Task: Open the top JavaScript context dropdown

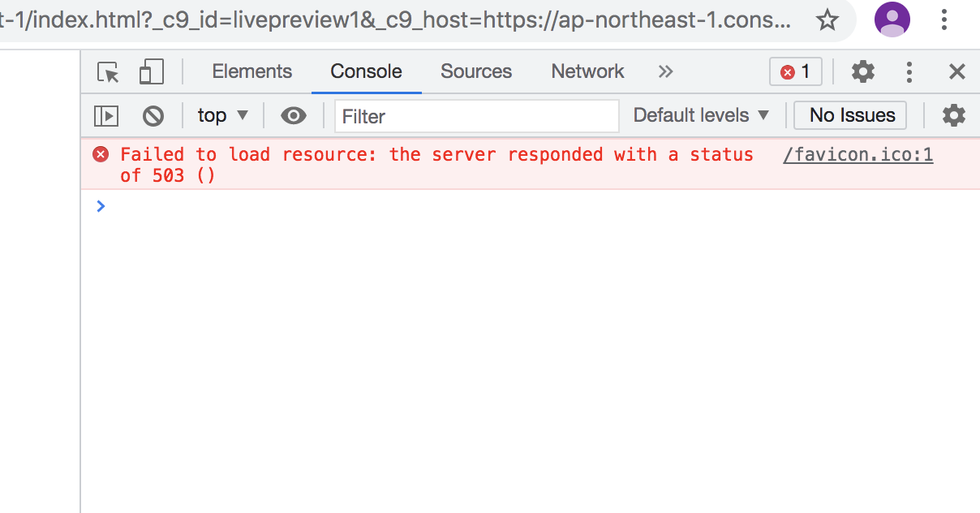Action: 223,115
